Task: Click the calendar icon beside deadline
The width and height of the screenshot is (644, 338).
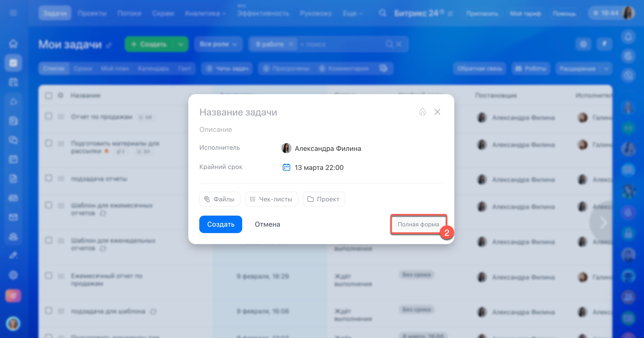Action: (286, 167)
